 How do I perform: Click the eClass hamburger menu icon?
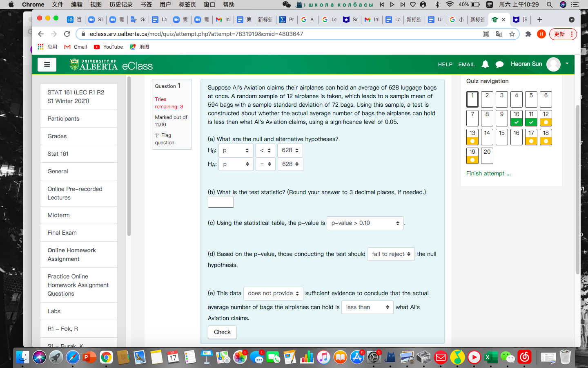click(x=47, y=64)
